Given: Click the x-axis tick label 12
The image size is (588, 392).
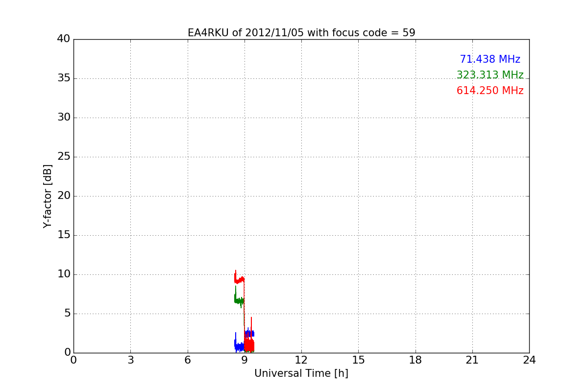Looking at the screenshot, I should click(x=301, y=360).
